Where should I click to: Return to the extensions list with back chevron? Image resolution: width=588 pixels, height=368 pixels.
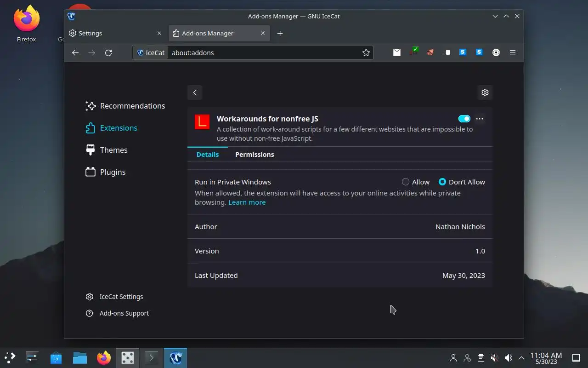195,92
